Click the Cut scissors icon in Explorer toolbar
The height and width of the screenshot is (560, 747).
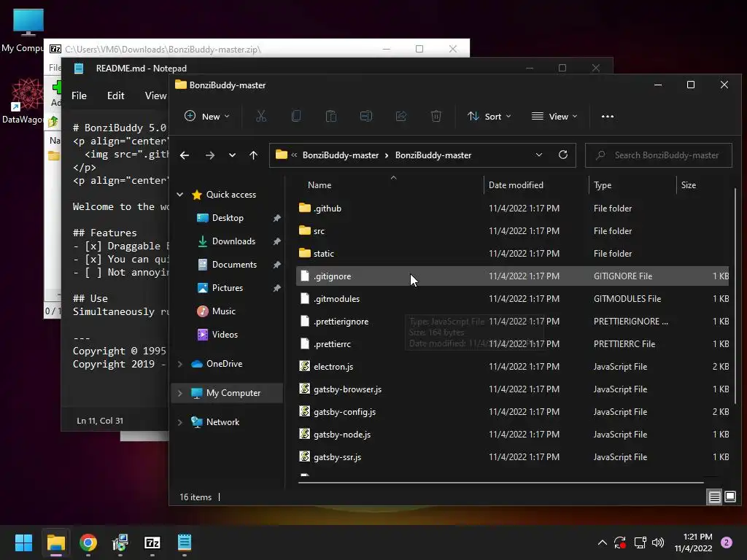click(x=261, y=116)
